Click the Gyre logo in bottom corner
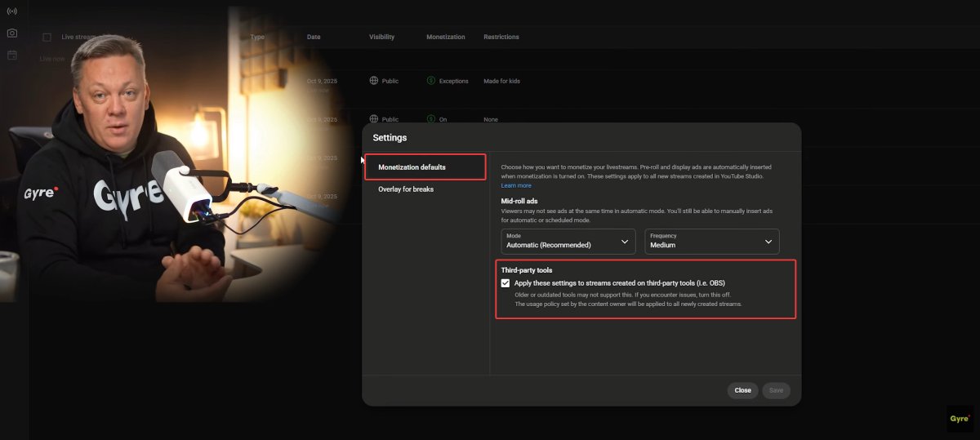Image resolution: width=980 pixels, height=440 pixels. (x=960, y=419)
